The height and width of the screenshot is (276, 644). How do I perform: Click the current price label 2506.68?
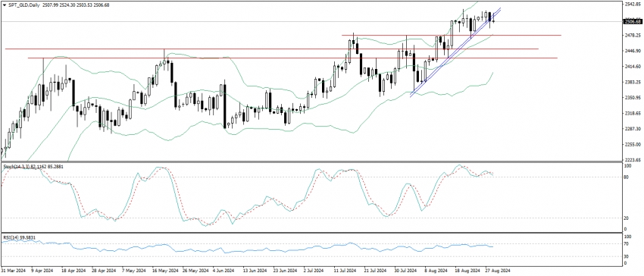point(633,21)
